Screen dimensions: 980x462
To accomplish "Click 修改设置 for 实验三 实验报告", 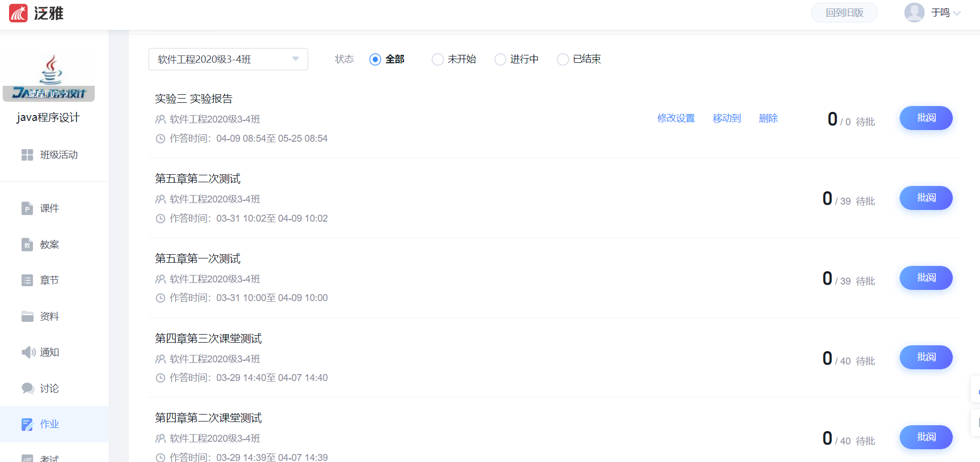I will coord(676,118).
